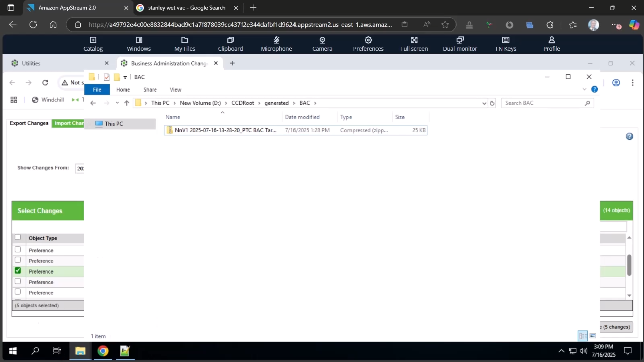Select the NnV1 PTC BAC zip file
The width and height of the screenshot is (644, 362).
(296, 130)
